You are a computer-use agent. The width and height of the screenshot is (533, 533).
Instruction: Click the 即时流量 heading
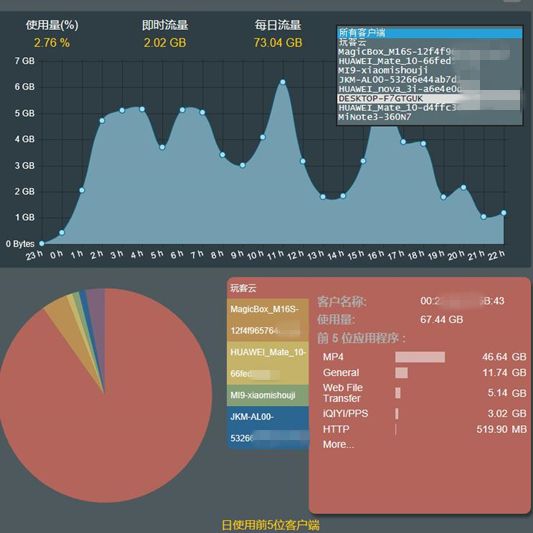point(165,25)
